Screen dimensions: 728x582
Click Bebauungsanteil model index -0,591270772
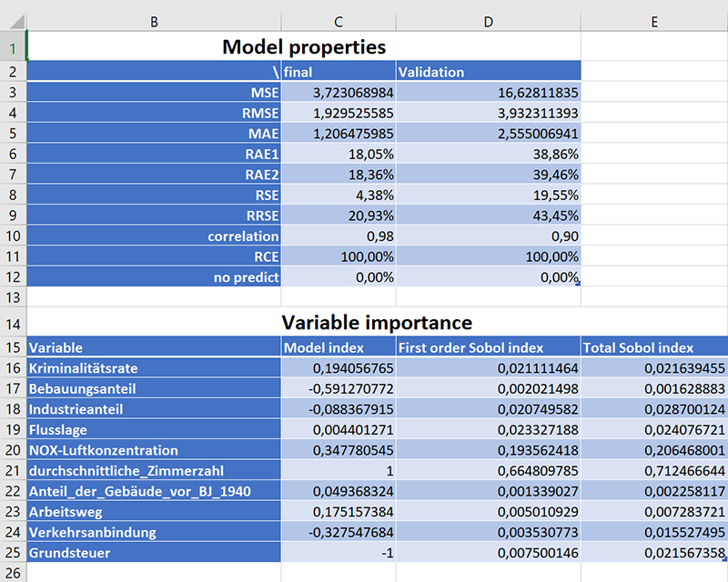pos(339,388)
